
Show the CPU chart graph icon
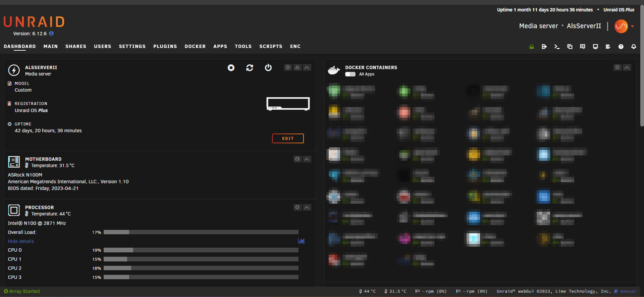pyautogui.click(x=301, y=241)
